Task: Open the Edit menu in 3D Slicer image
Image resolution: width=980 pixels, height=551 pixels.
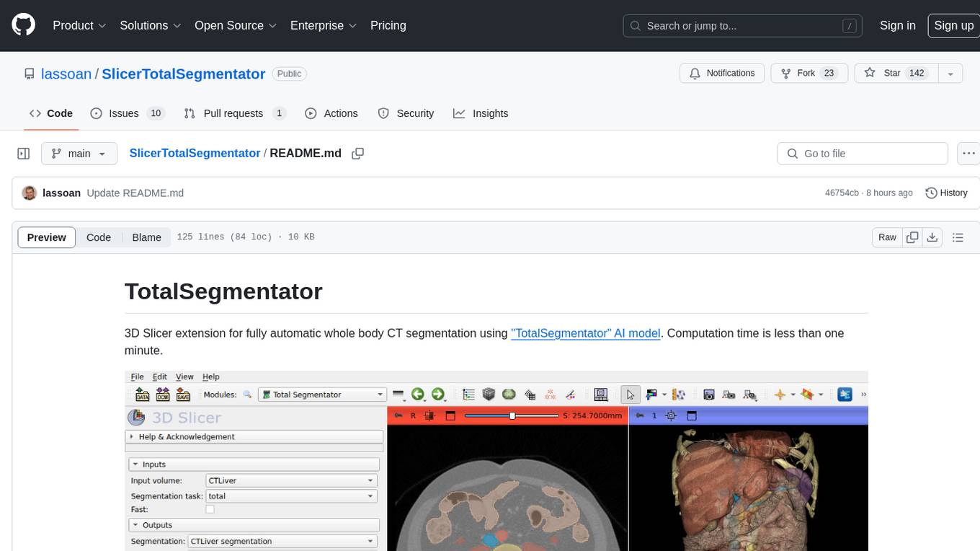Action: click(x=159, y=376)
